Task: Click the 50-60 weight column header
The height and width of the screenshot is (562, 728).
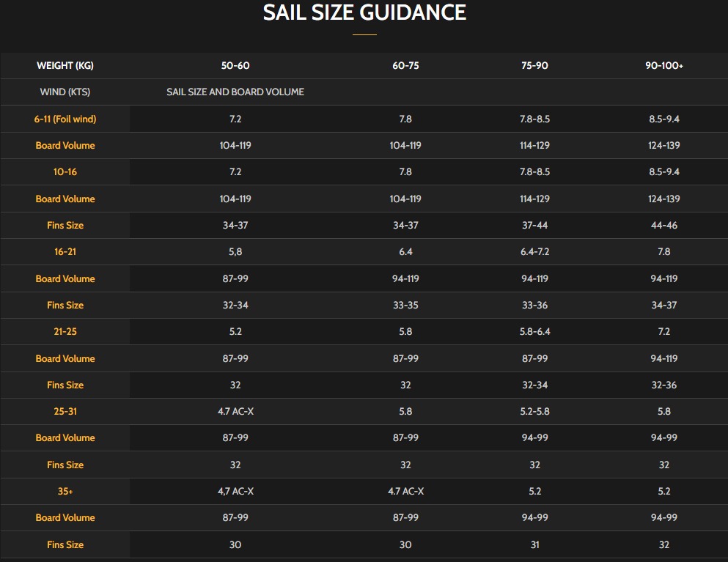Action: click(x=235, y=66)
